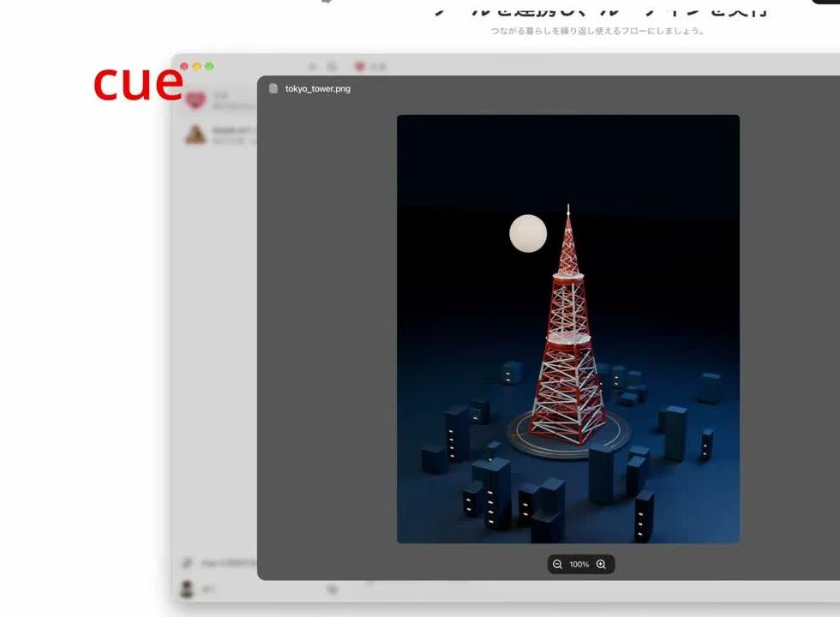Click the Tokyo Tower preview image
The width and height of the screenshot is (840, 617).
point(567,329)
